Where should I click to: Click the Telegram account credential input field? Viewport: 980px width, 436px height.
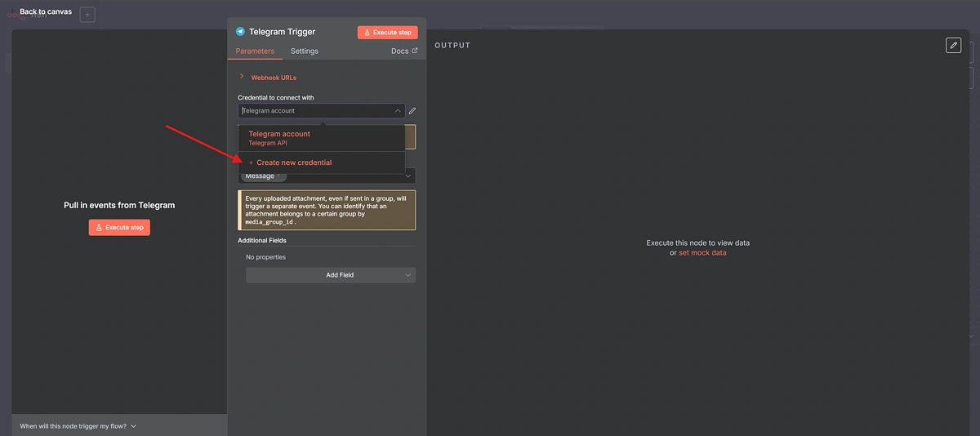pos(314,111)
